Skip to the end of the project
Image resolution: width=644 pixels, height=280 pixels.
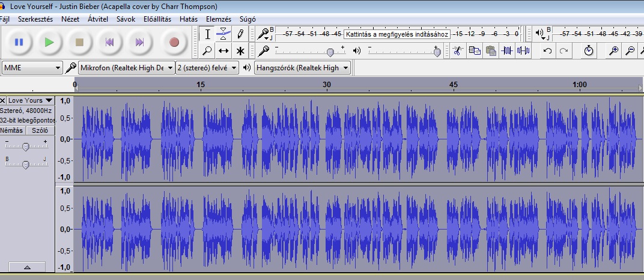pos(139,42)
